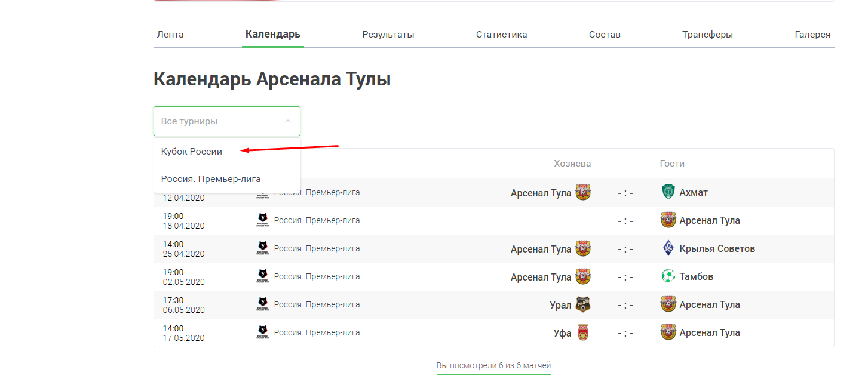Open the Трансферы tab
868x391 pixels.
707,35
